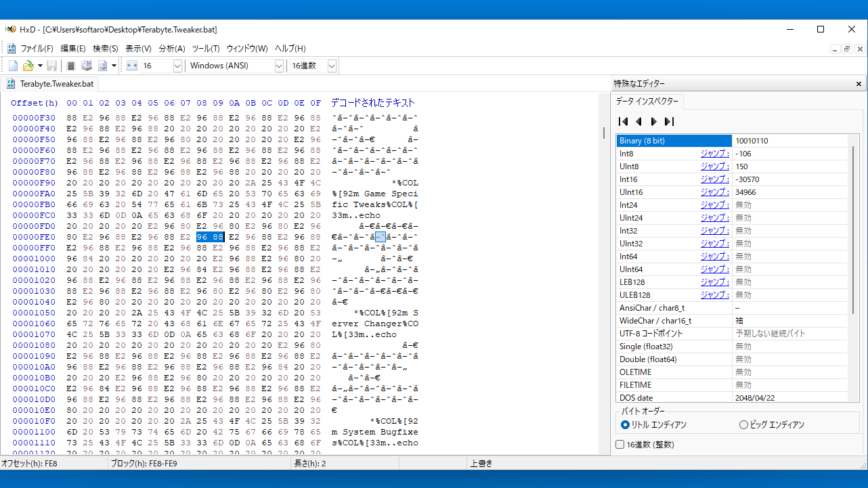The image size is (868, 488).
Task: Click the Open file folder icon
Action: [28, 66]
